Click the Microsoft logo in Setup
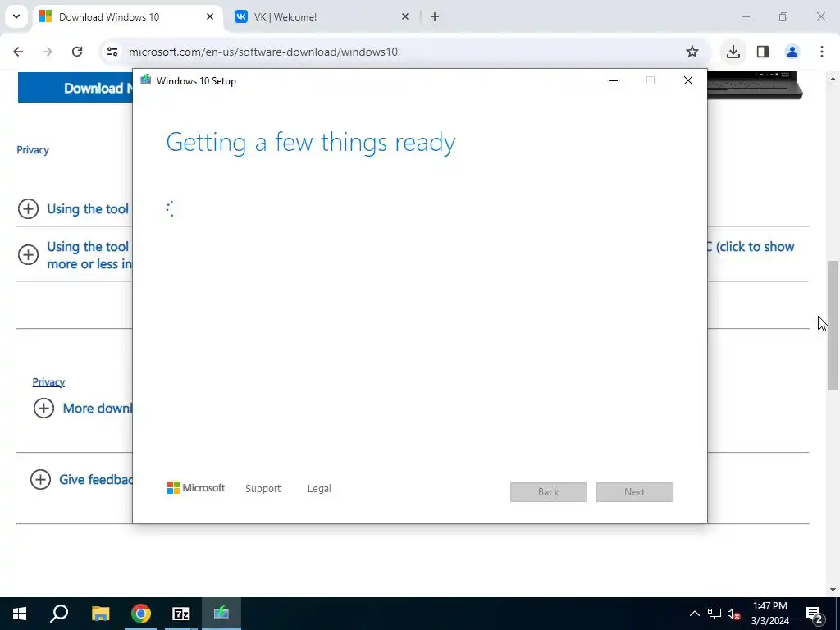Viewport: 840px width, 630px height. pyautogui.click(x=195, y=488)
